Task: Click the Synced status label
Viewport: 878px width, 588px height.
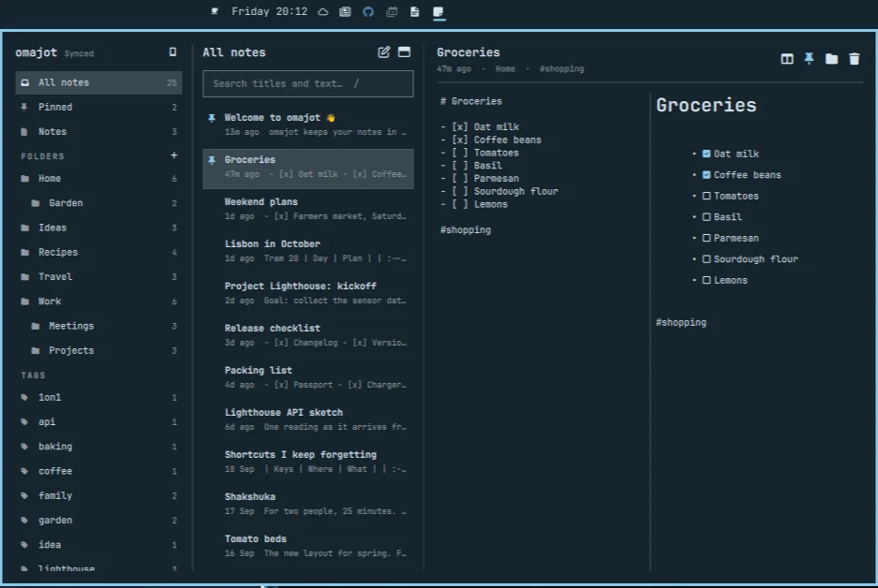Action: point(79,53)
